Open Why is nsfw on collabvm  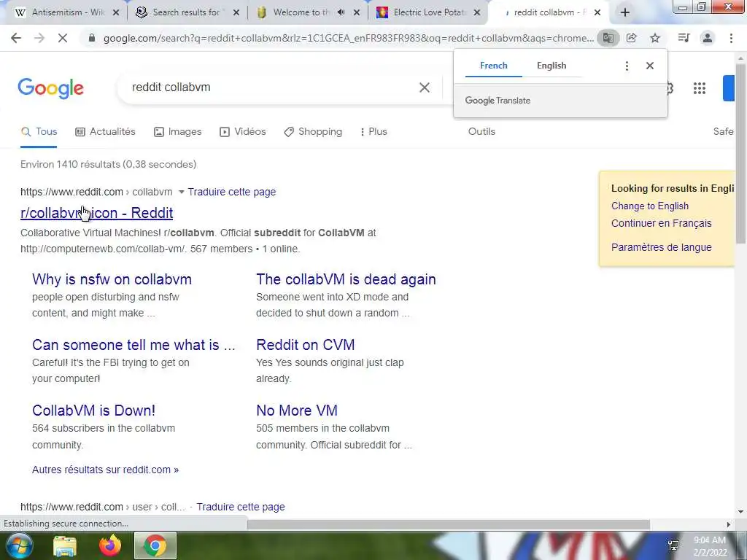pos(112,279)
